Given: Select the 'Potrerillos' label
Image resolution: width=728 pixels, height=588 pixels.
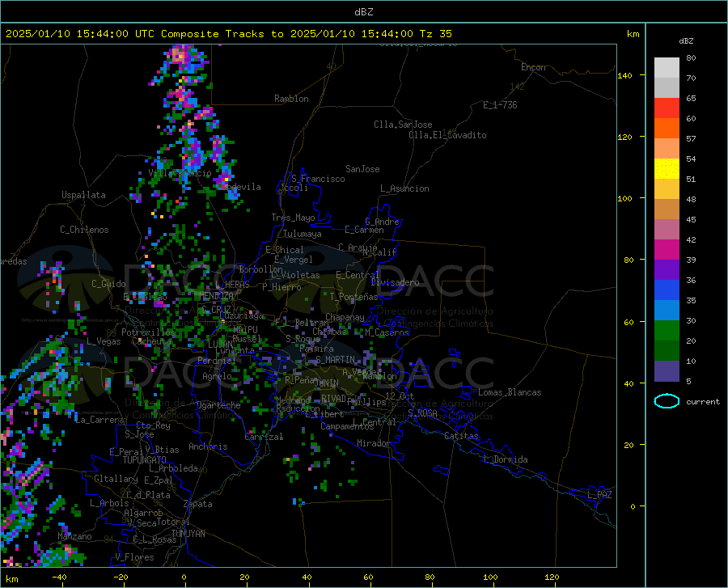Looking at the screenshot, I should click(x=148, y=332).
